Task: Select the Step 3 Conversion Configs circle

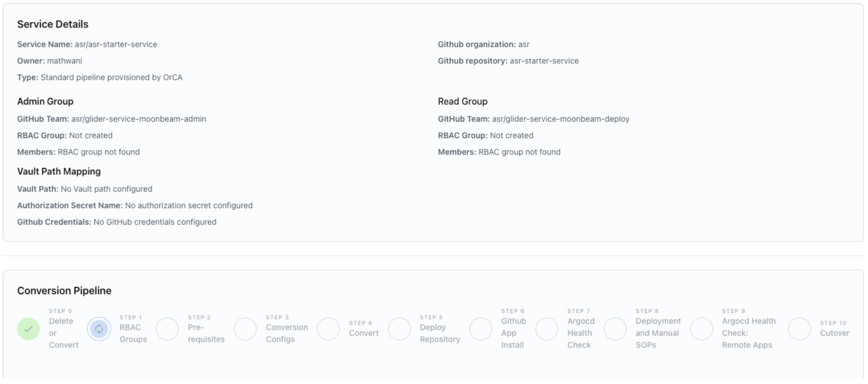Action: (245, 329)
